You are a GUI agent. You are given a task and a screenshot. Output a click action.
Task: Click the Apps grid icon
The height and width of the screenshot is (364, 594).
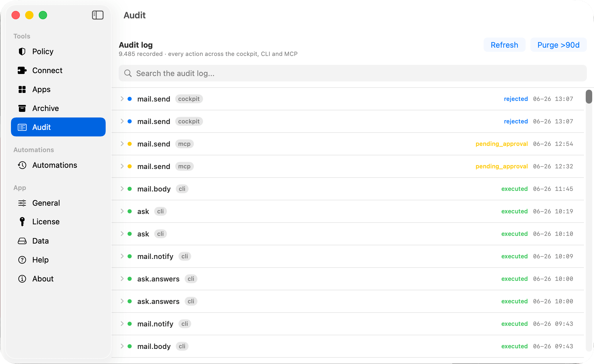22,89
